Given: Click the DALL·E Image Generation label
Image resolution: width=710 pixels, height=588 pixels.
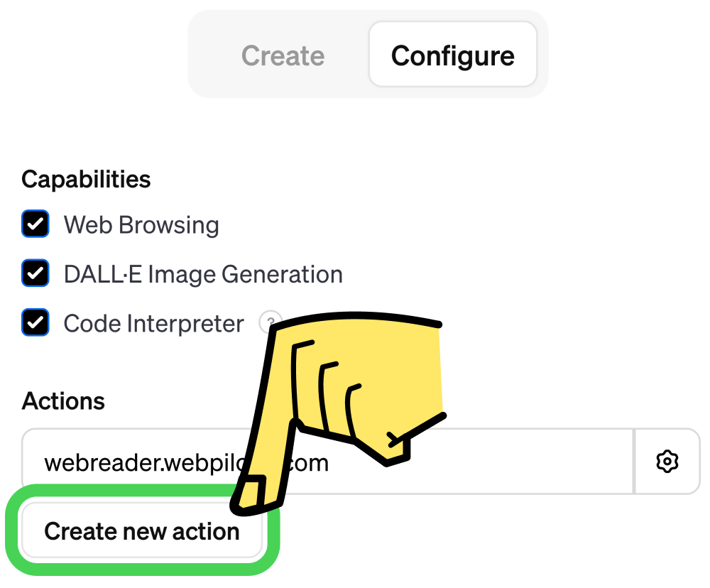Looking at the screenshot, I should click(x=203, y=274).
